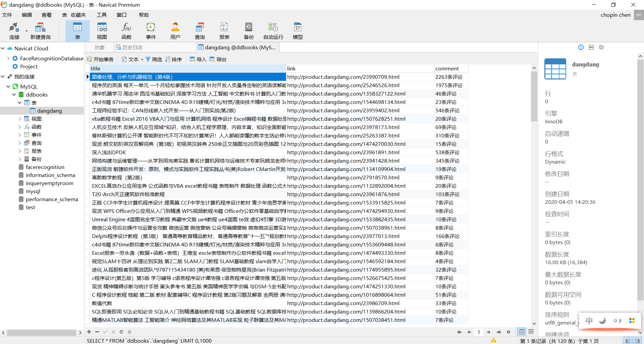Click the 新建查询 (New Query) toolbar icon
This screenshot has width=644, height=344.
pos(40,31)
